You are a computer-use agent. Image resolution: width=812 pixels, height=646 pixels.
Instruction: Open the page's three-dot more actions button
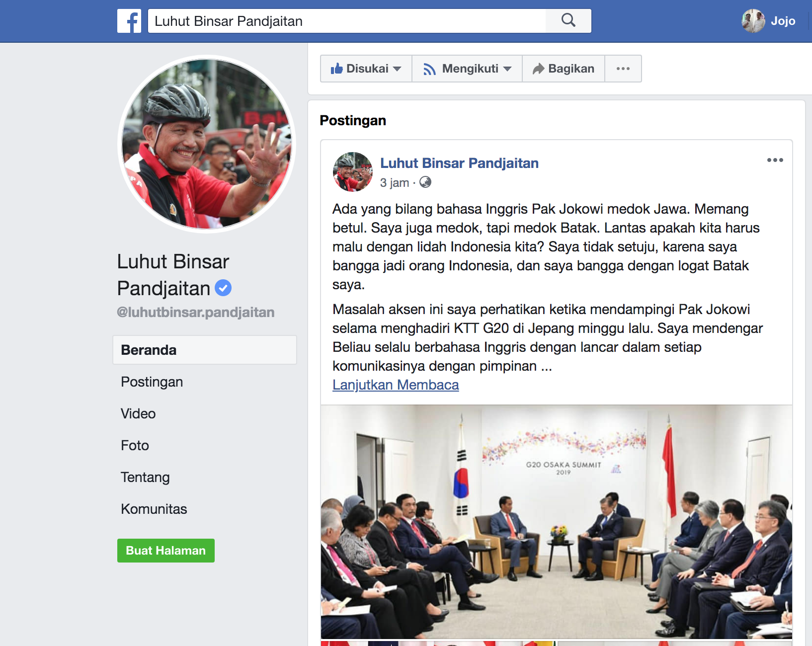click(x=623, y=69)
